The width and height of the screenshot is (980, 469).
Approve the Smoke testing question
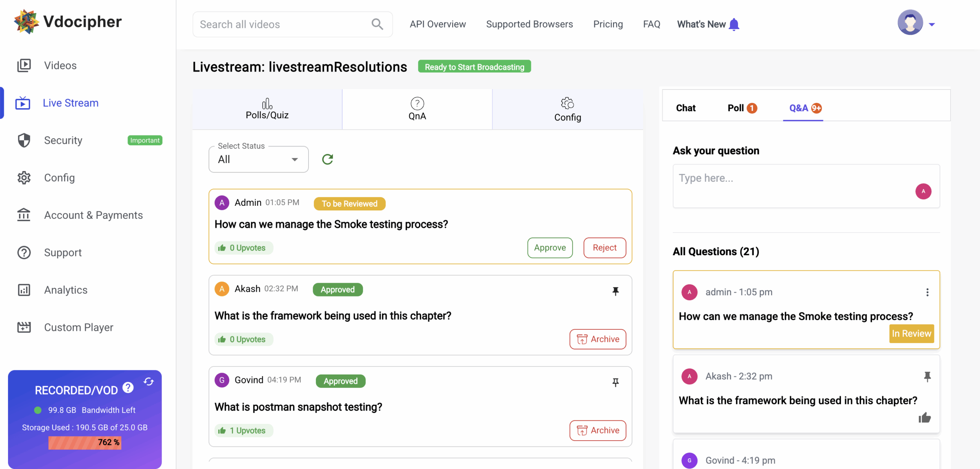550,248
